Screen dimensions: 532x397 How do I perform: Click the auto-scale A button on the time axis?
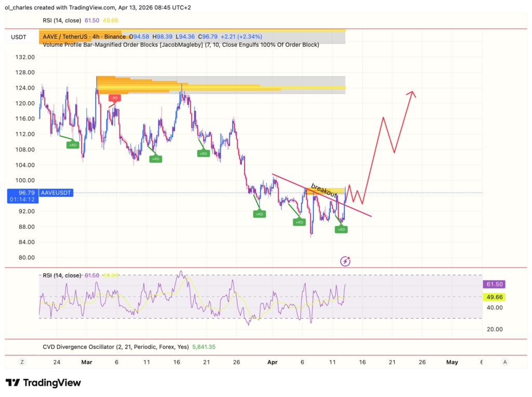tap(504, 362)
